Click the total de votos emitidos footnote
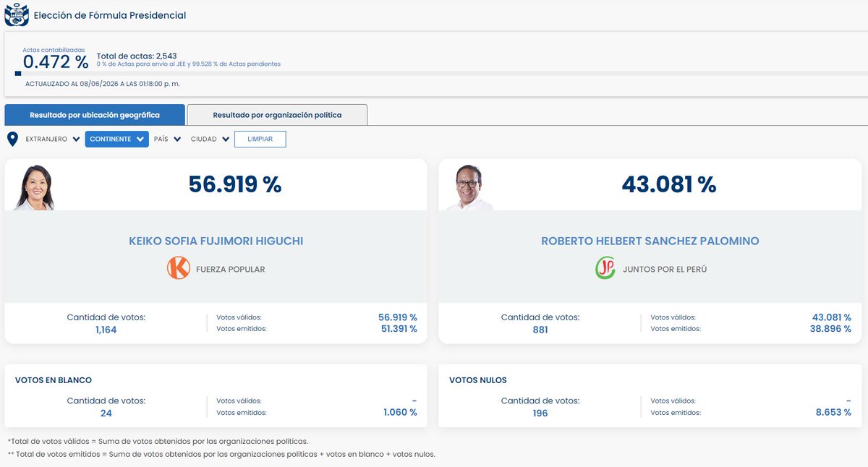 pyautogui.click(x=221, y=454)
